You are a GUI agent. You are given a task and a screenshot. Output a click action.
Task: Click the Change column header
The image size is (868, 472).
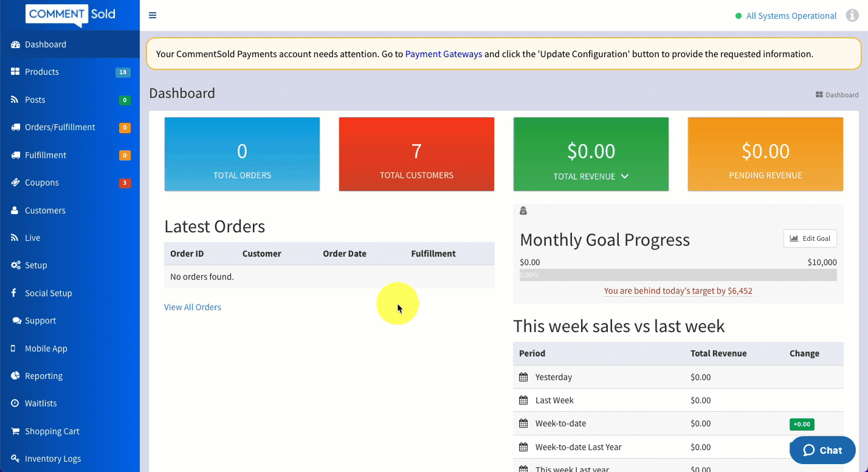804,353
